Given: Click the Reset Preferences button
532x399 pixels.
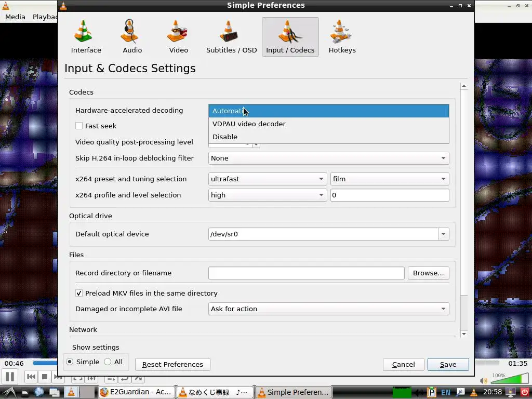Looking at the screenshot, I should pyautogui.click(x=172, y=364).
